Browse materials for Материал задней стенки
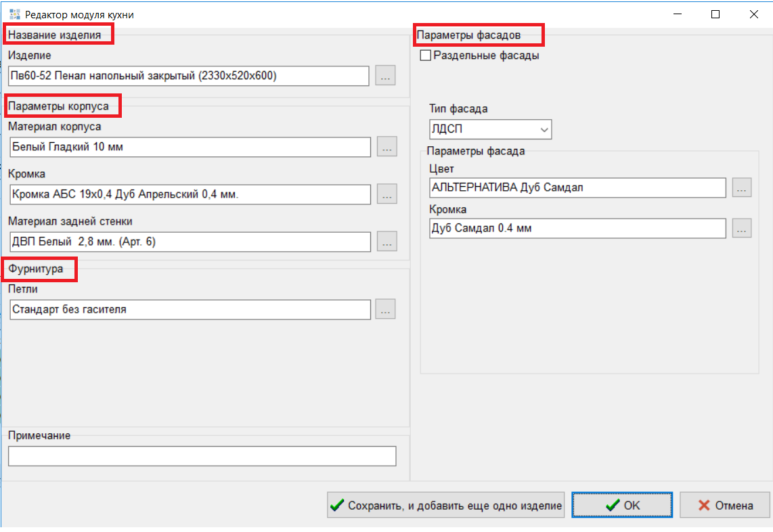Screen dimensions: 773x532 click(x=386, y=242)
